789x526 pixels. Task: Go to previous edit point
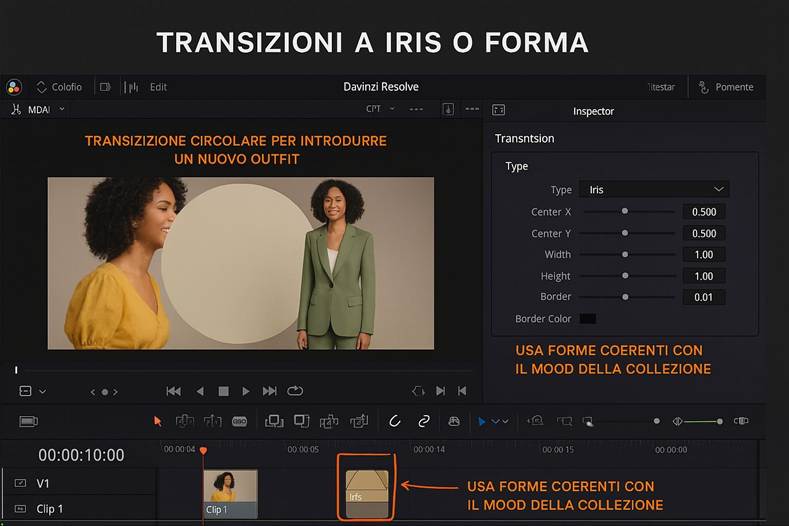click(x=462, y=391)
